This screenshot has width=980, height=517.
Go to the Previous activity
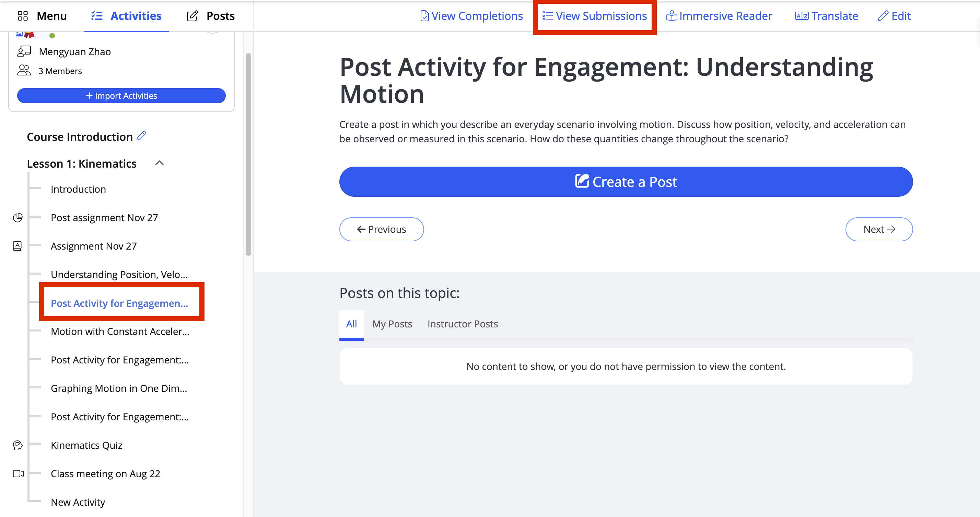click(x=382, y=229)
